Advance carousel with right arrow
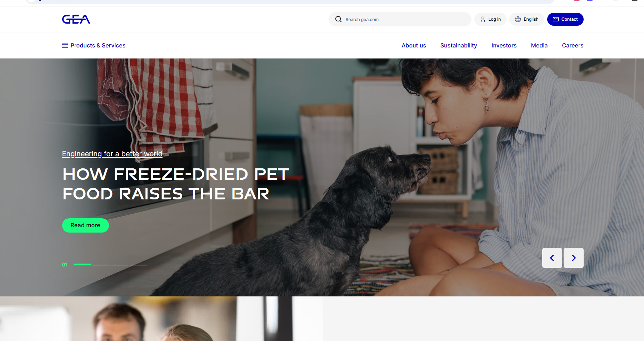 click(x=573, y=258)
